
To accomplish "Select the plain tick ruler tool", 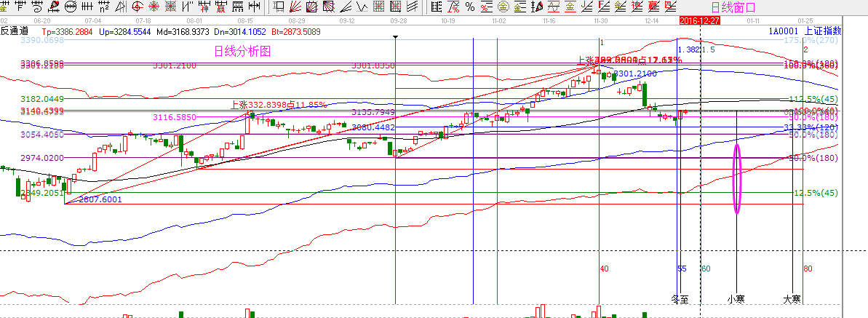I will pyautogui.click(x=87, y=7).
